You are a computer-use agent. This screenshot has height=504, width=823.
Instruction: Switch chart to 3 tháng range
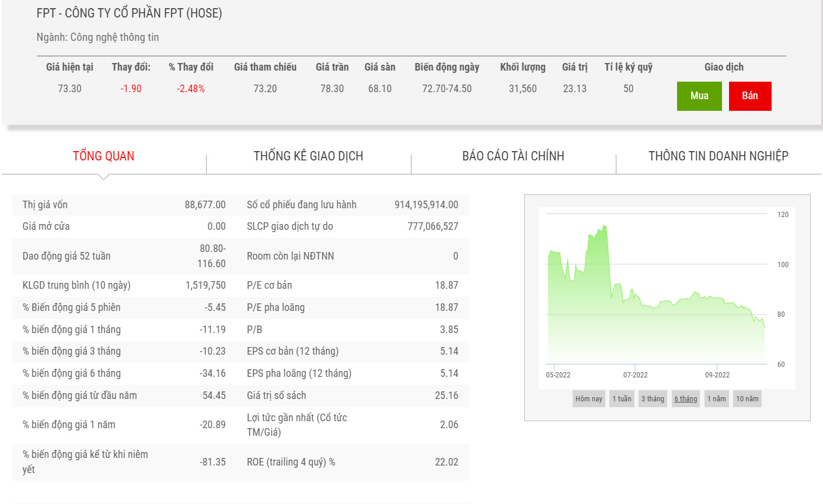(x=653, y=399)
